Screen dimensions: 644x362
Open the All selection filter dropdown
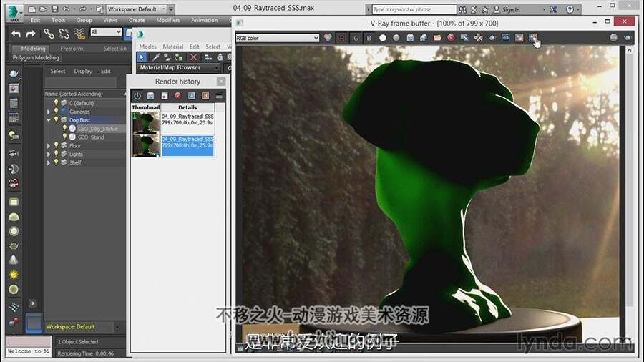(106, 32)
